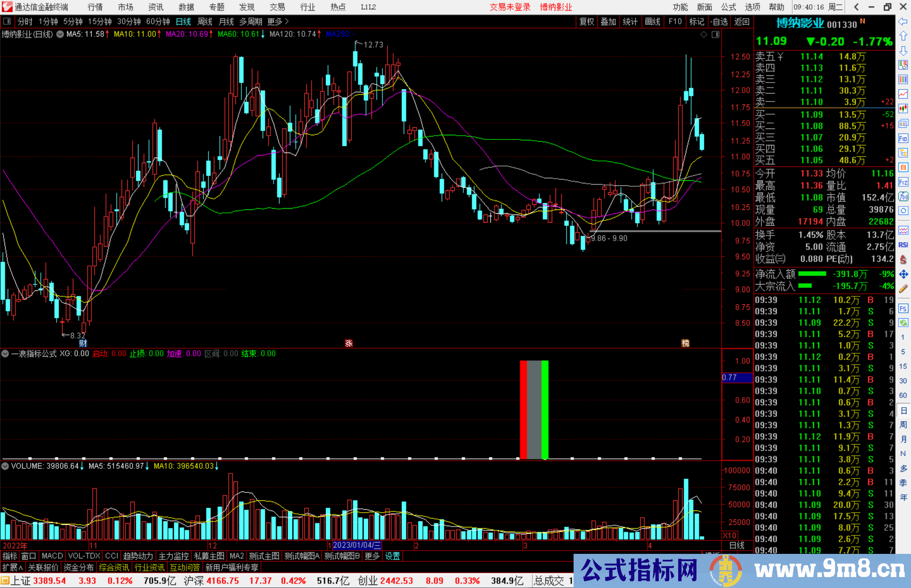Screen dimensions: 911x588
Task: Select the pencil drawing tool icon
Action: (903, 289)
